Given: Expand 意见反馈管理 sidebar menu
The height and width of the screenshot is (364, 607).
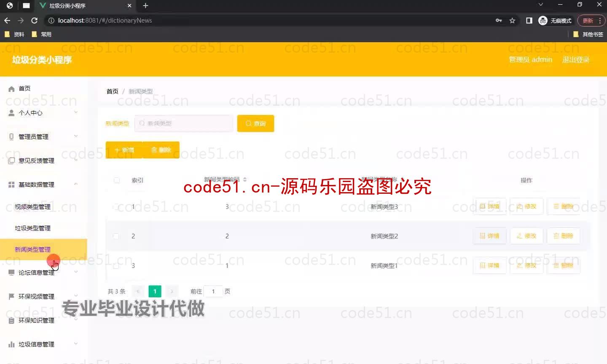Looking at the screenshot, I should 44,161.
